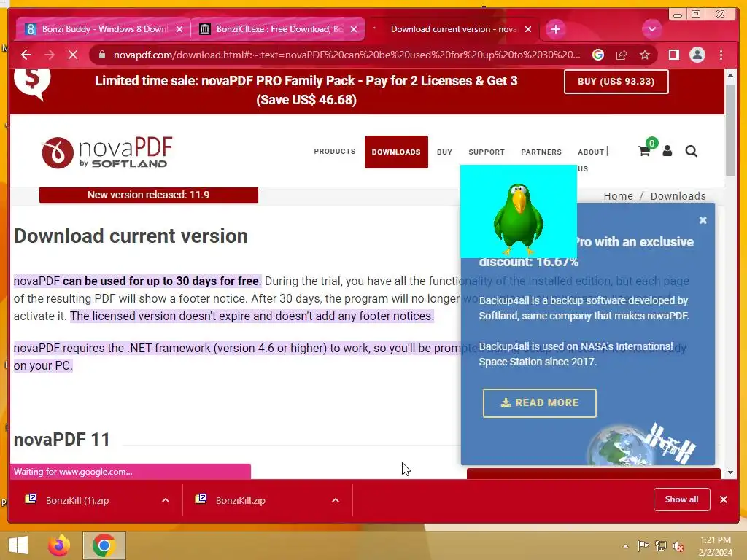Screen dimensions: 747x560
Task: Open the taskbar clock and date
Action: [x=715, y=546]
